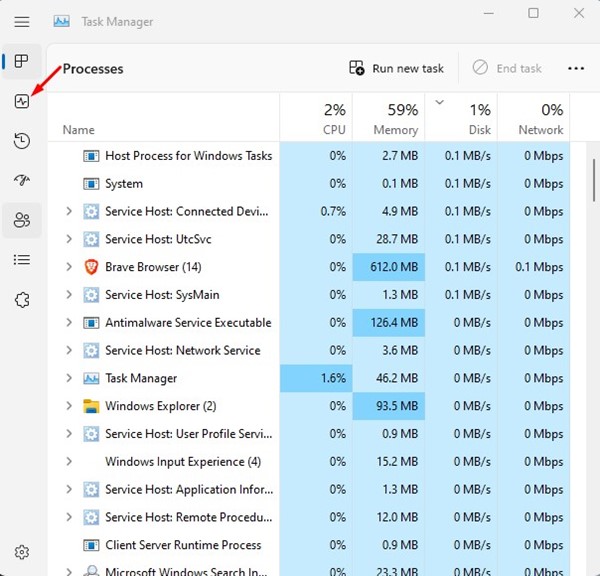Click Task Manager 1.6% CPU cell
600x576 pixels.
[x=316, y=378]
